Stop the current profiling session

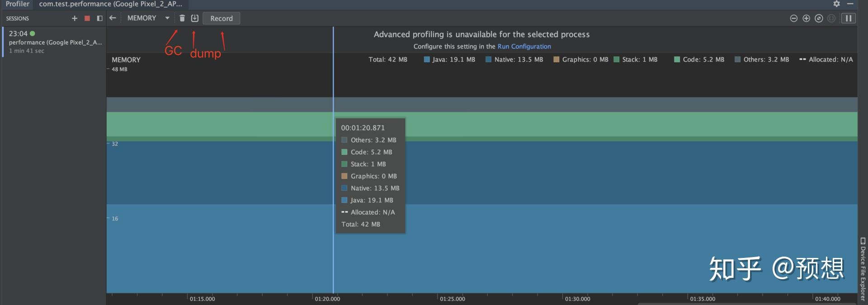point(87,19)
